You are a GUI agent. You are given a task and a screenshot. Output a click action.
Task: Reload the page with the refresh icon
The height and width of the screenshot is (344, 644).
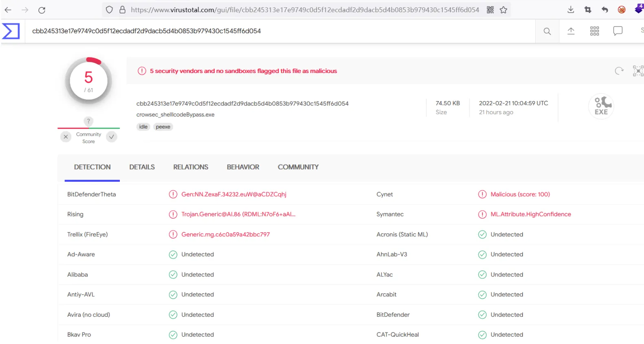click(x=42, y=10)
